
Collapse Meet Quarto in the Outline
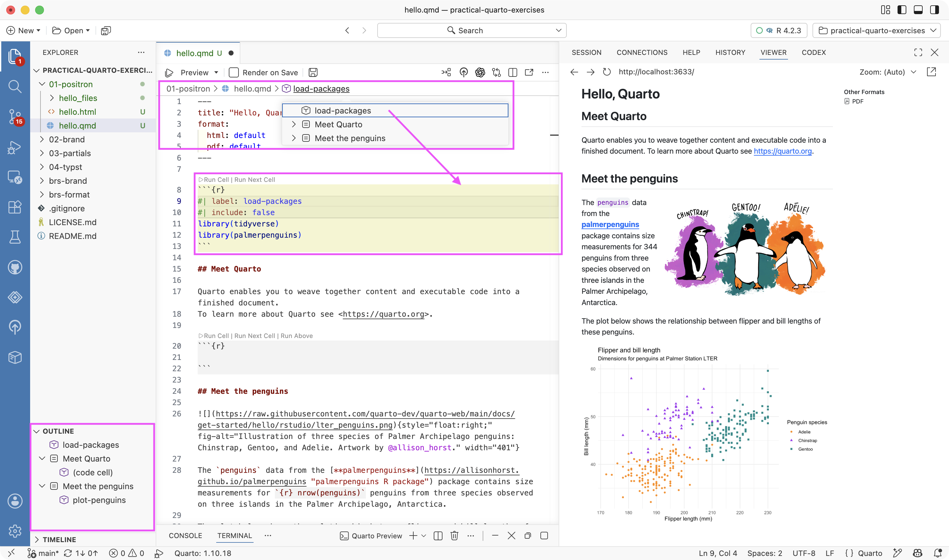[x=42, y=458]
